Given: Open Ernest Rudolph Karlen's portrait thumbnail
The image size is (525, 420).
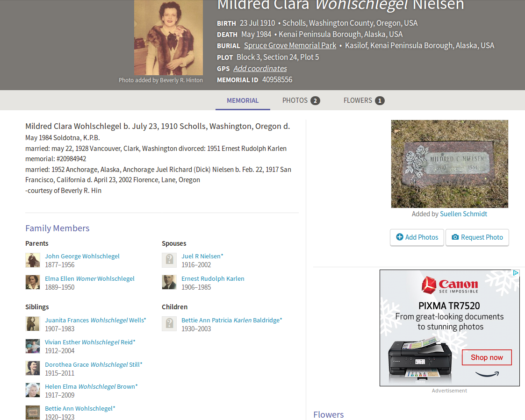Looking at the screenshot, I should (x=169, y=282).
